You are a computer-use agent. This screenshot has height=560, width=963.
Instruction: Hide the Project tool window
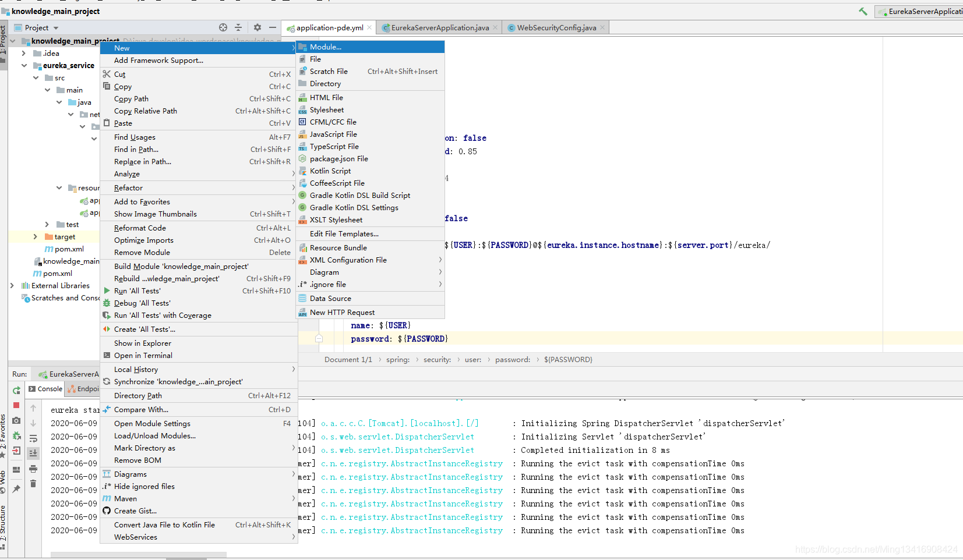(272, 27)
